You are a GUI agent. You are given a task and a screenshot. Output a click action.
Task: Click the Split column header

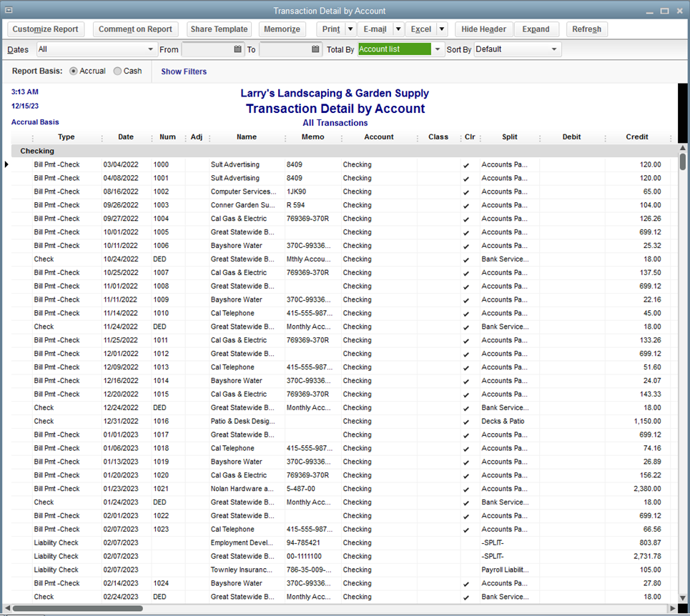pyautogui.click(x=510, y=136)
